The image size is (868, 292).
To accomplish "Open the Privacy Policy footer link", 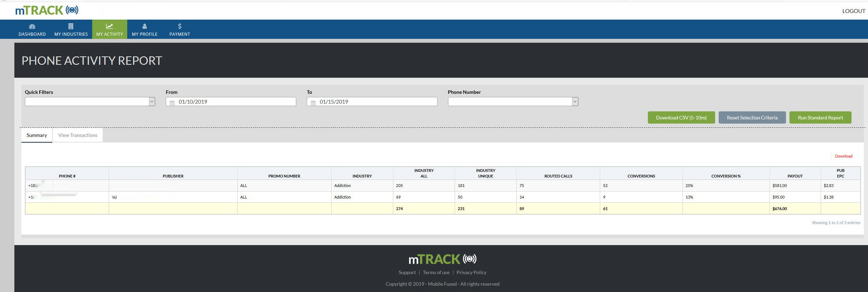I will coord(471,272).
